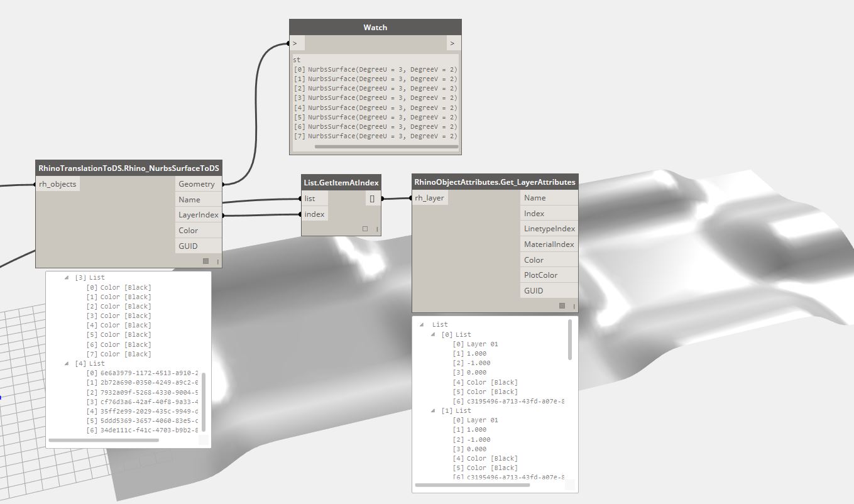Select '[4] Color [Black]' under [0] List on right

point(485,382)
